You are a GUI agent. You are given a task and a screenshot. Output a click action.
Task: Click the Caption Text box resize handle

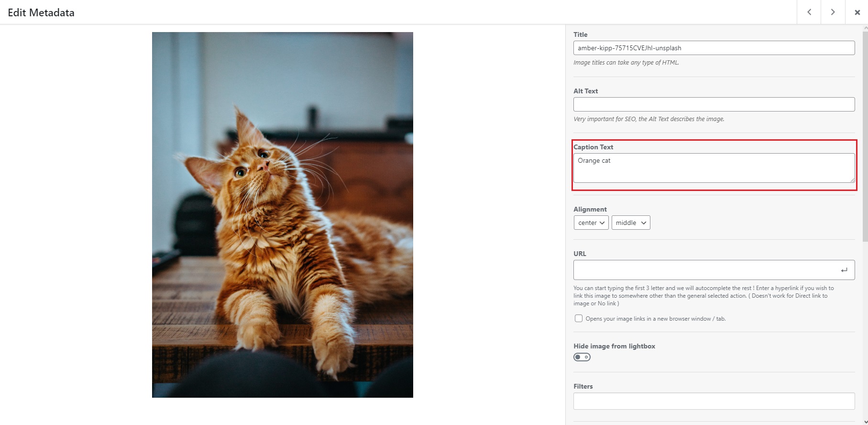[852, 179]
